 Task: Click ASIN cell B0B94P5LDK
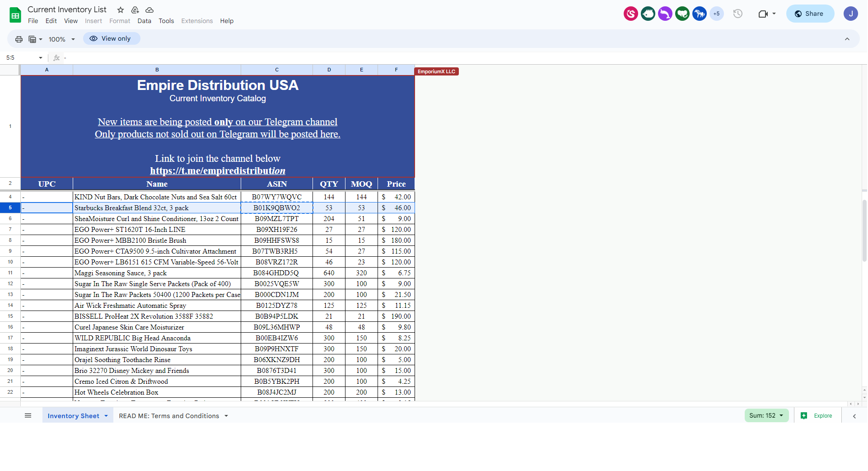[277, 316]
